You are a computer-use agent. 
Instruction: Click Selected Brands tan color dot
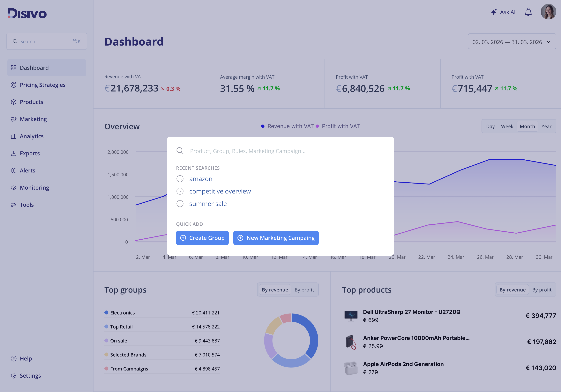[x=106, y=354]
